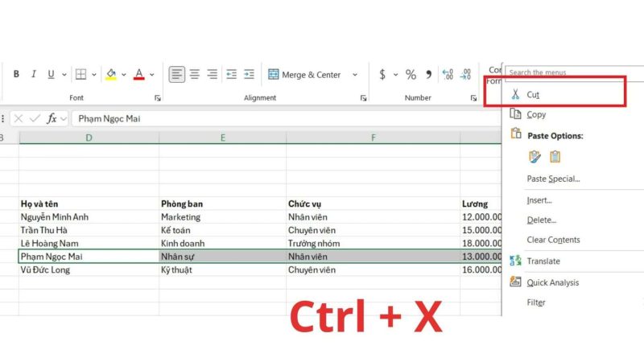Apply cell borders icon
644x362 pixels.
point(81,74)
